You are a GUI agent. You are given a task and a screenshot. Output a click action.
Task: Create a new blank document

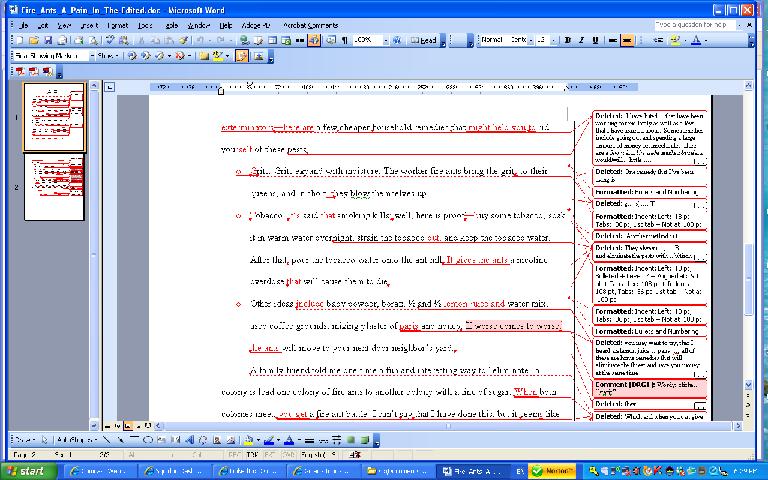(20, 40)
